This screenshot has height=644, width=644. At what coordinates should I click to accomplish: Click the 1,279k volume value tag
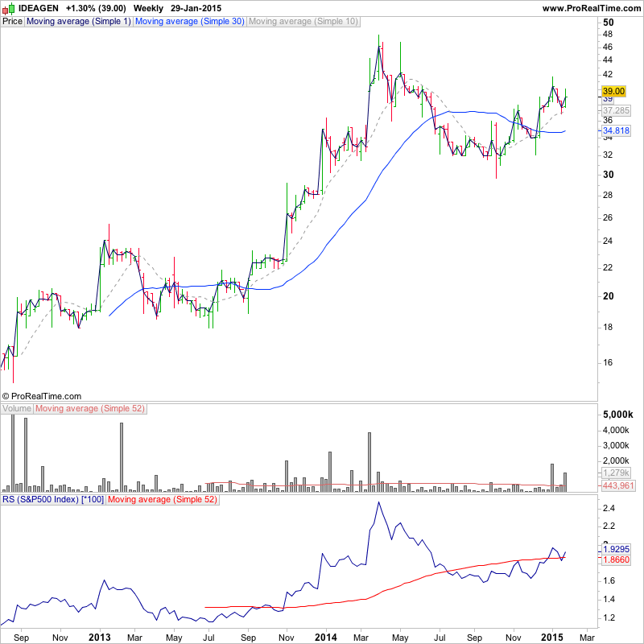point(616,473)
